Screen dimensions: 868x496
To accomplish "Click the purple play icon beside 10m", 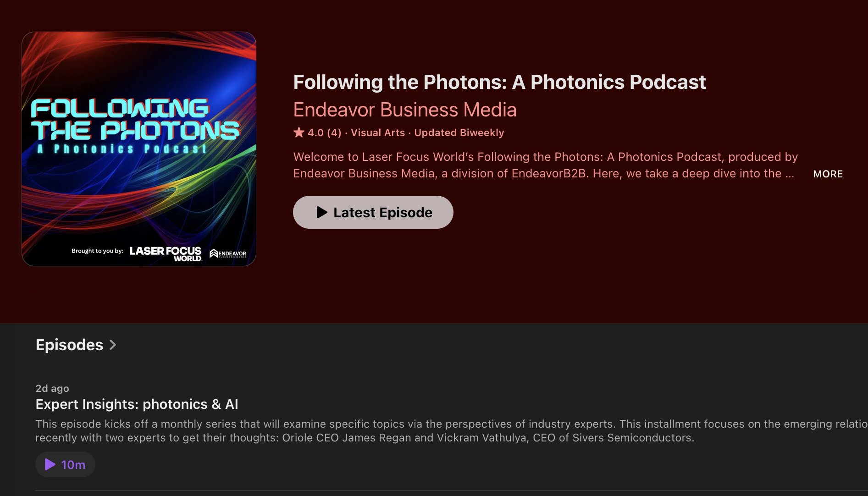I will [x=50, y=465].
